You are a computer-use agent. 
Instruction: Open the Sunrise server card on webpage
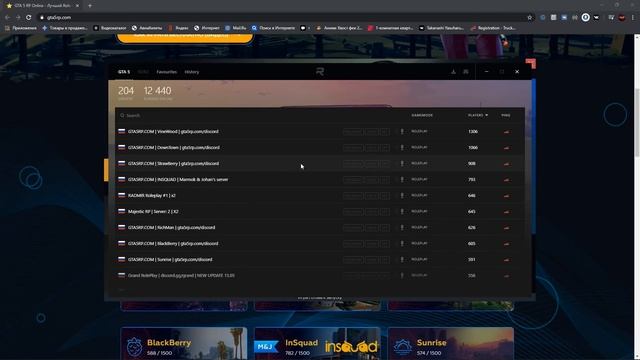451,343
